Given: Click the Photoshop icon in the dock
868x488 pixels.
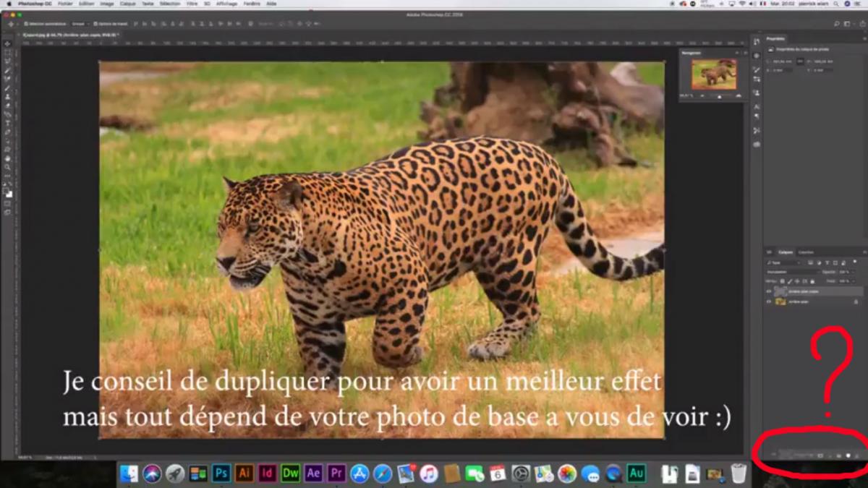Looking at the screenshot, I should click(x=221, y=474).
